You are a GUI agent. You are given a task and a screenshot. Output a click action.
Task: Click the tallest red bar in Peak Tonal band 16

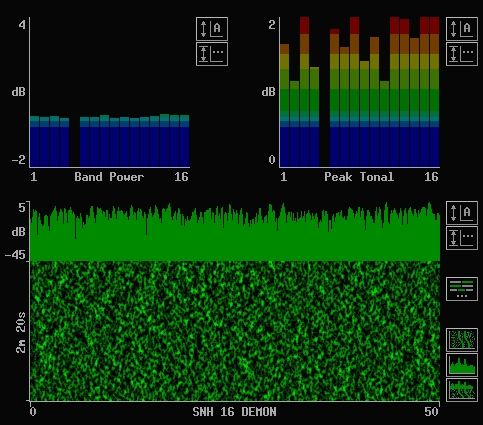tap(434, 92)
